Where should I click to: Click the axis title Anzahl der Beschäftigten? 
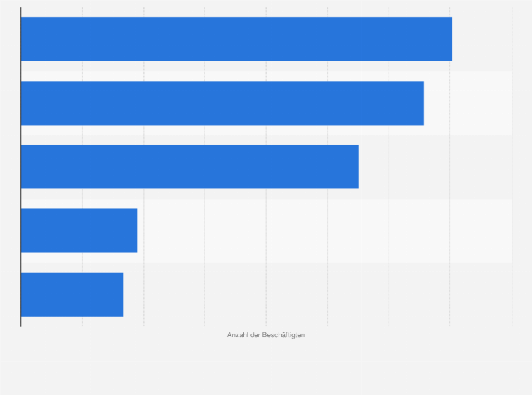click(266, 335)
